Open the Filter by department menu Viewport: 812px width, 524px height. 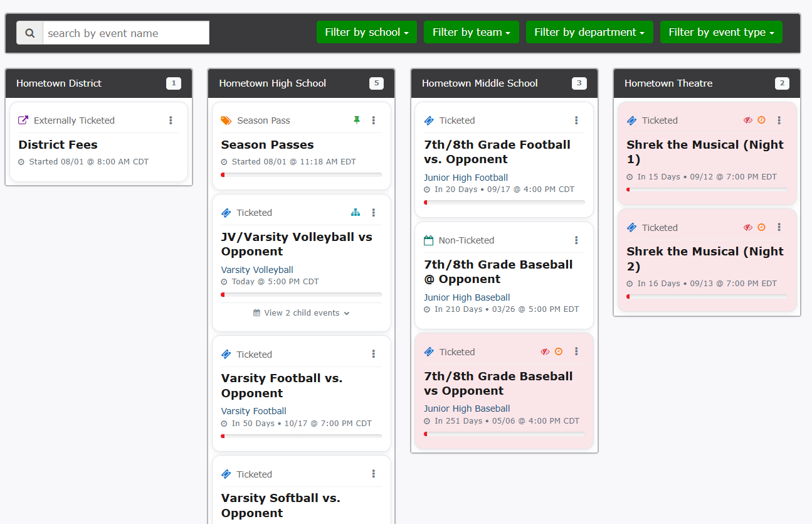[x=589, y=33]
